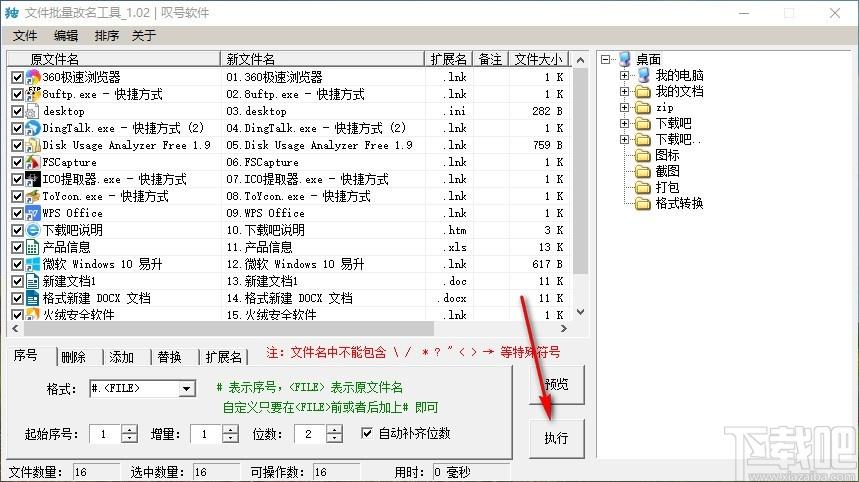859x482 pixels.
Task: Click the horizontal scrollbar right arrow
Action: [x=564, y=329]
